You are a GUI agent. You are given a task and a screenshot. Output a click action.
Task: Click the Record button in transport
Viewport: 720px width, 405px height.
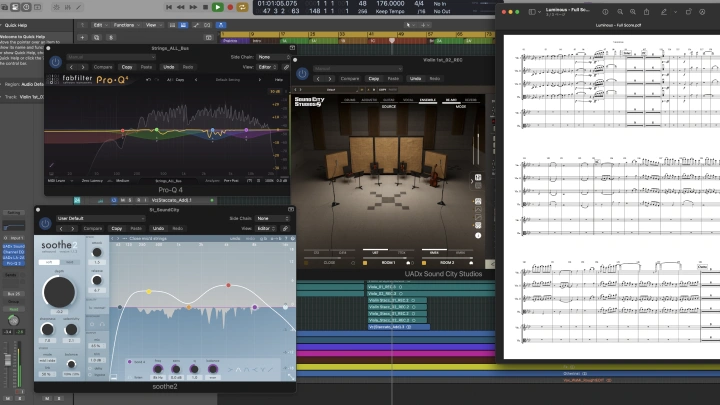coord(230,7)
